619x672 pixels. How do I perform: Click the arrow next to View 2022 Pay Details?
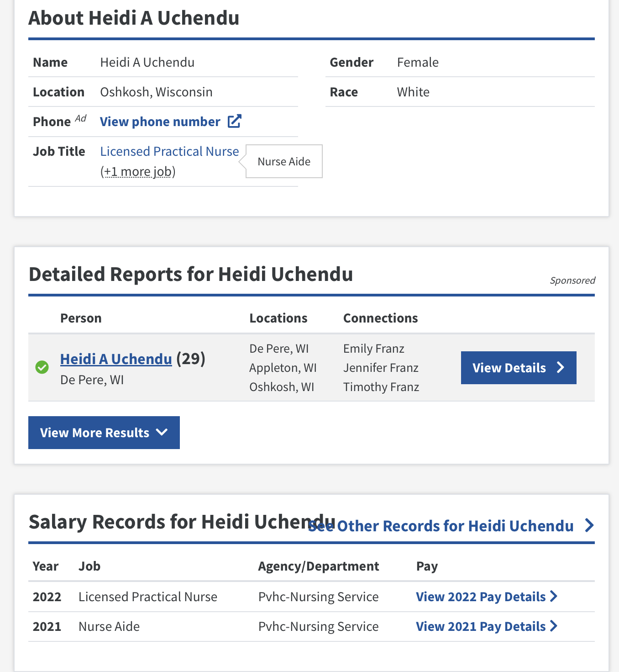click(554, 596)
